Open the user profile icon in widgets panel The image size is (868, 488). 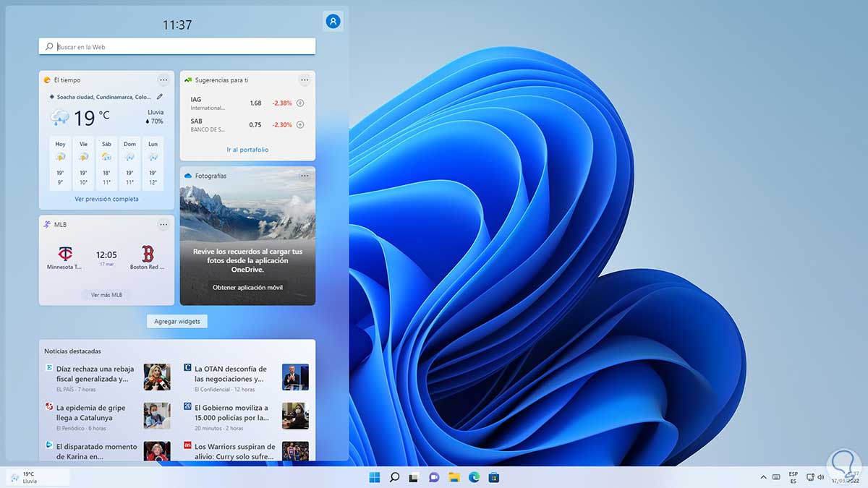pyautogui.click(x=333, y=22)
